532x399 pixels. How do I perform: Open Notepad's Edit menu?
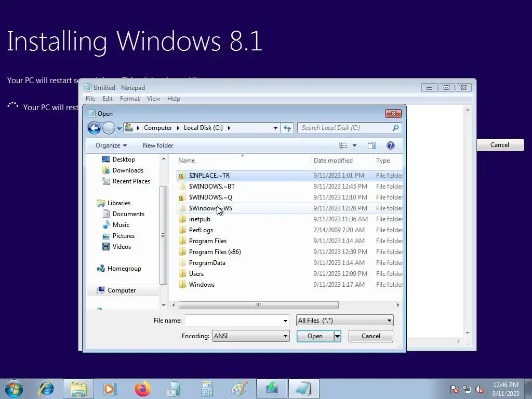coord(107,99)
